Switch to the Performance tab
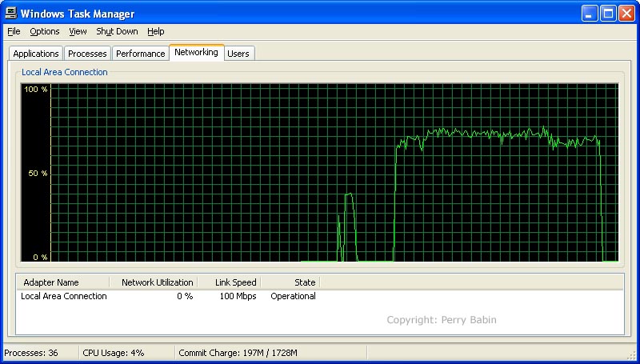 point(141,54)
